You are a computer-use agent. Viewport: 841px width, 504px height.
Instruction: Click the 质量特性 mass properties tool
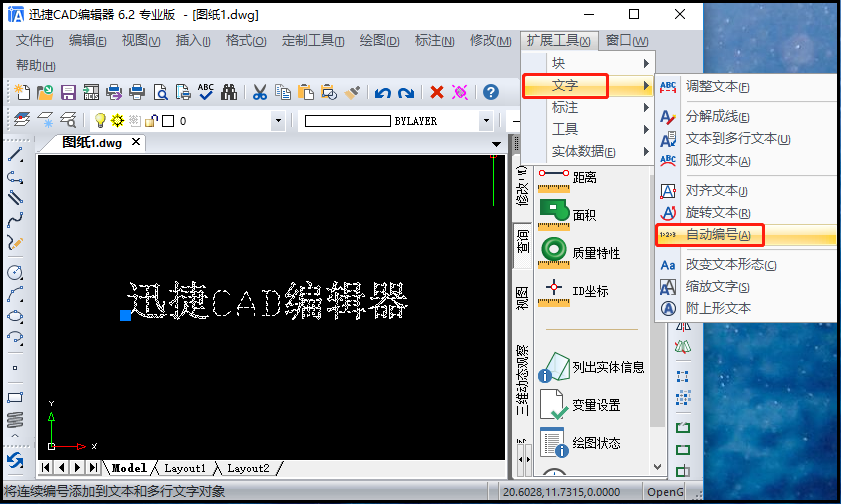click(580, 253)
